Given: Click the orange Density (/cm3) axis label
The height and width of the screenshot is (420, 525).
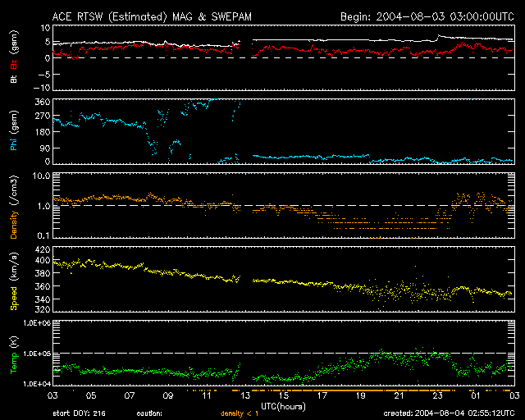Looking at the screenshot, I should [x=15, y=209].
